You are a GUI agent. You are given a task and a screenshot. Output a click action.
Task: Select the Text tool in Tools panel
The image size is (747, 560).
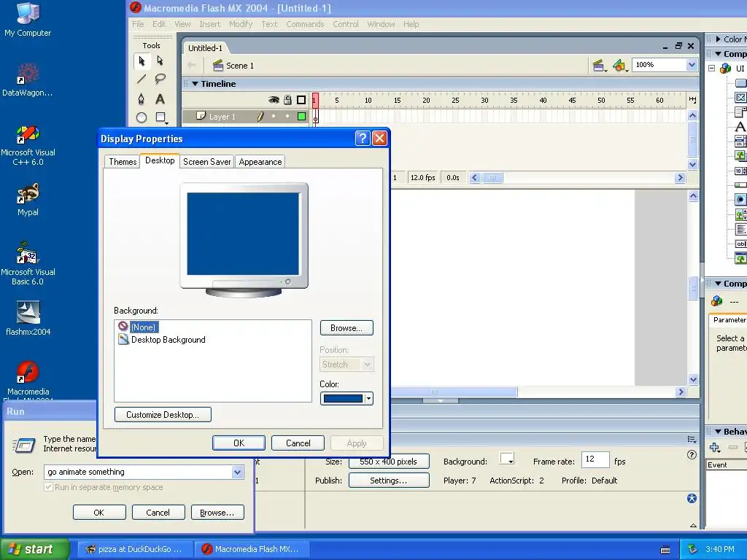160,98
